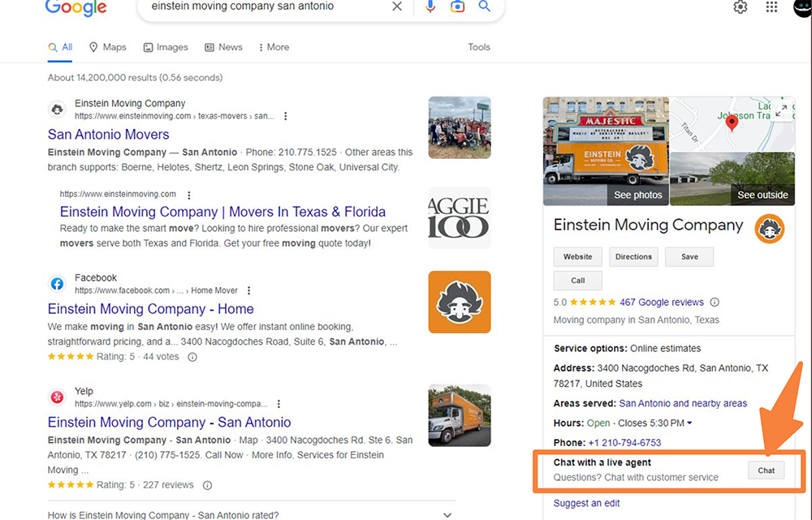The width and height of the screenshot is (812, 520).
Task: Call the phone number +1 210-794-6753
Action: 624,443
